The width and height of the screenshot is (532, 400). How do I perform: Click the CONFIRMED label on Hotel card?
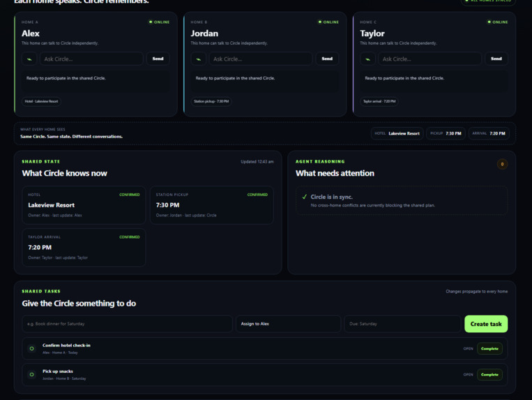129,195
